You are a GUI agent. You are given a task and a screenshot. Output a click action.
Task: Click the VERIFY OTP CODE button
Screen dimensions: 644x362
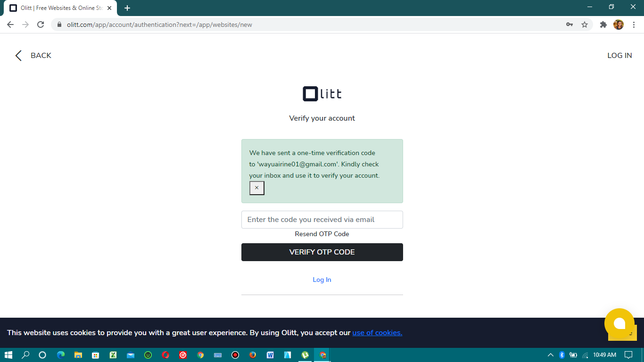tap(322, 252)
